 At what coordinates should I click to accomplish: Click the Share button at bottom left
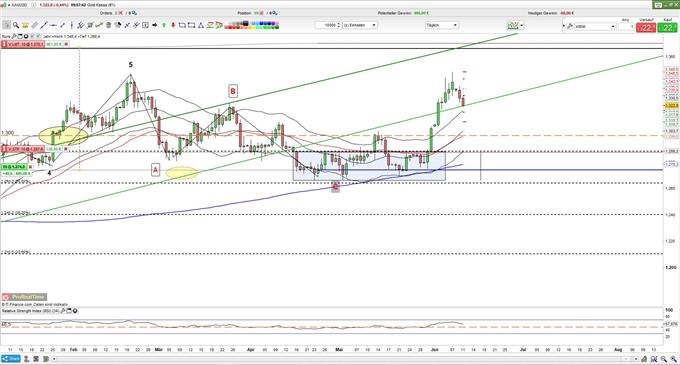10,359
